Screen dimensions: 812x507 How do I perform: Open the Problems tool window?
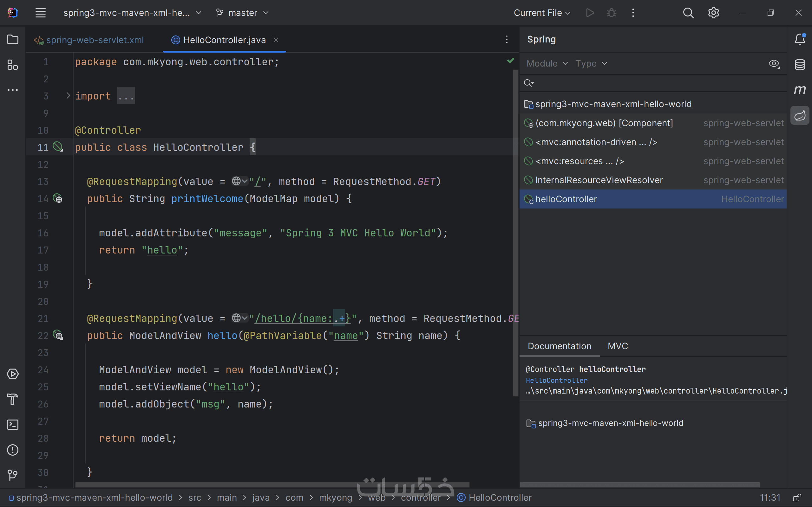click(x=13, y=450)
